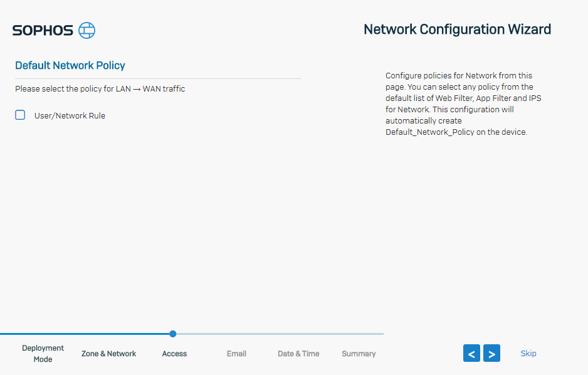Enable the User/Network Rule checkbox
Screen dimensions: 588x375
point(20,115)
